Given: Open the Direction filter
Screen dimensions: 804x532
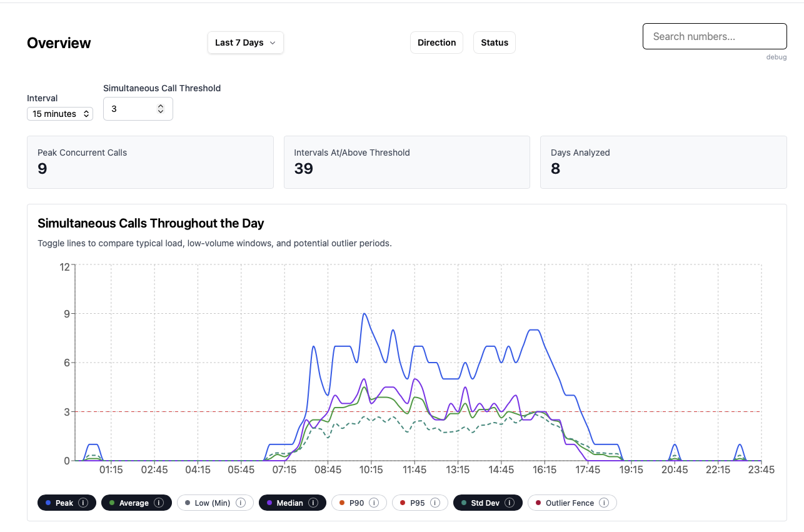Looking at the screenshot, I should click(436, 43).
